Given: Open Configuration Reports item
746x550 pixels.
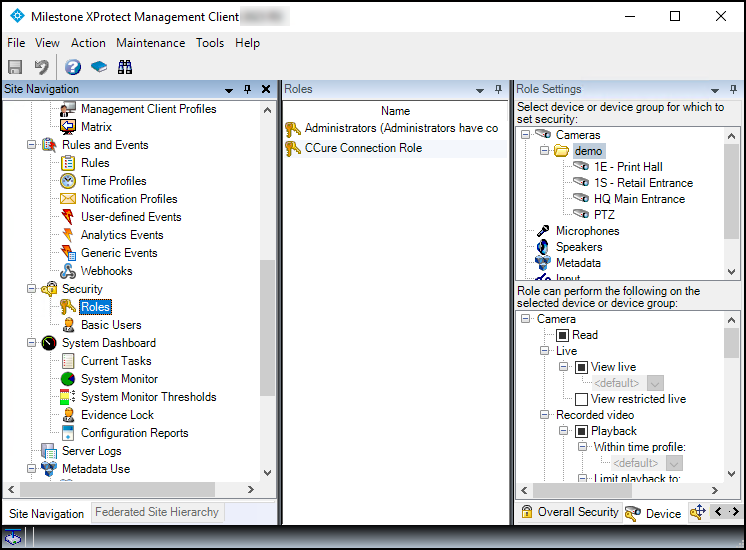Looking at the screenshot, I should [x=135, y=433].
